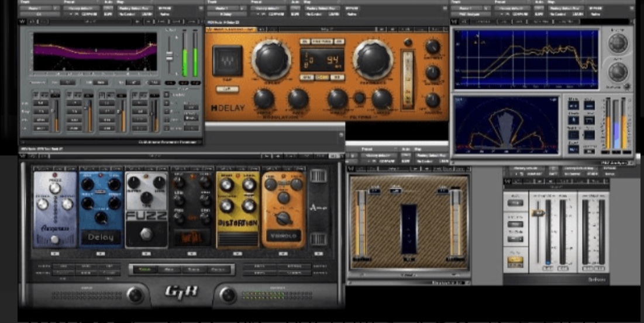
Task: Click the H-Delay tempo display showing 94
Action: (x=322, y=61)
